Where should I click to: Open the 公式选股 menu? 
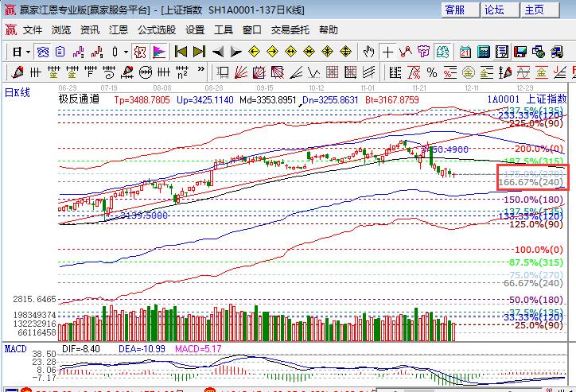point(157,30)
